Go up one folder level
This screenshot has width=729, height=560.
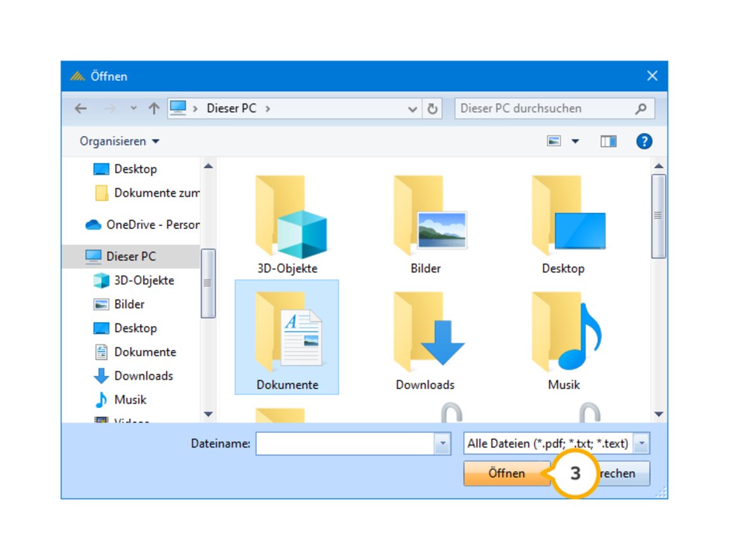coord(154,108)
